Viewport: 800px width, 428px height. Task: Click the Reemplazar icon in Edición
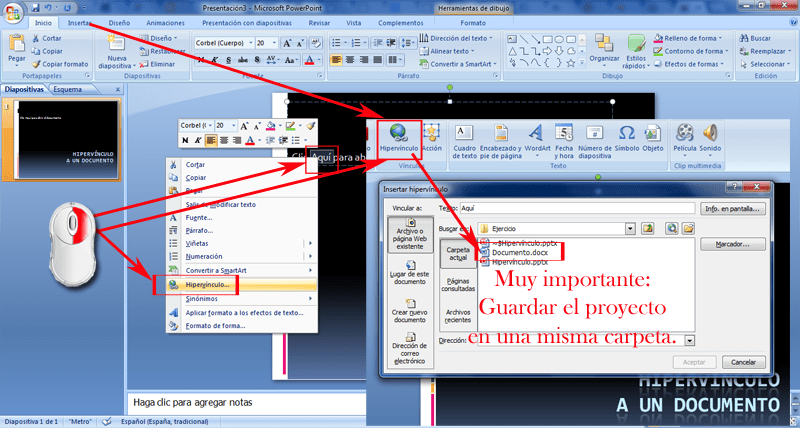(x=743, y=51)
